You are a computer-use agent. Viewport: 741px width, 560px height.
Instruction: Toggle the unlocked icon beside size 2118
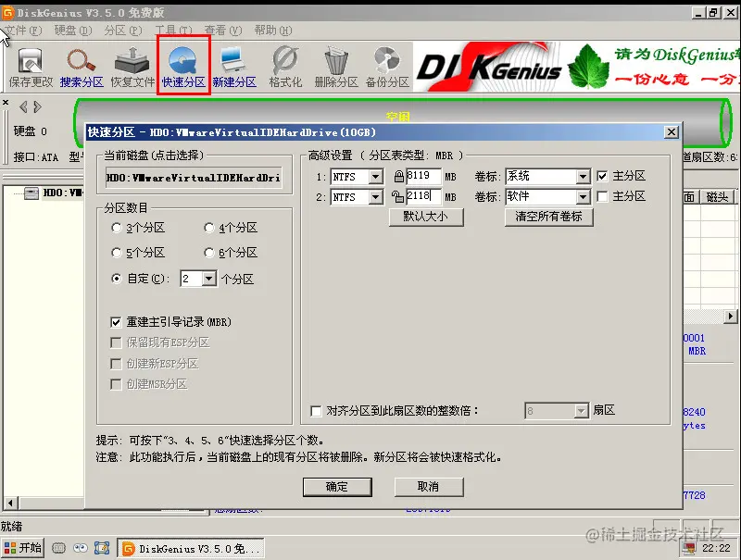coord(398,196)
